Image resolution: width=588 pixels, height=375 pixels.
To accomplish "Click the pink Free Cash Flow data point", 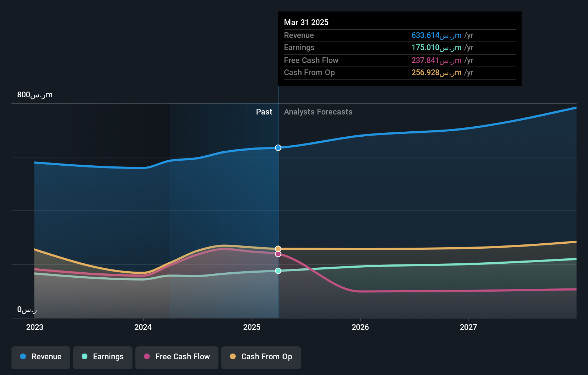I will click(278, 254).
